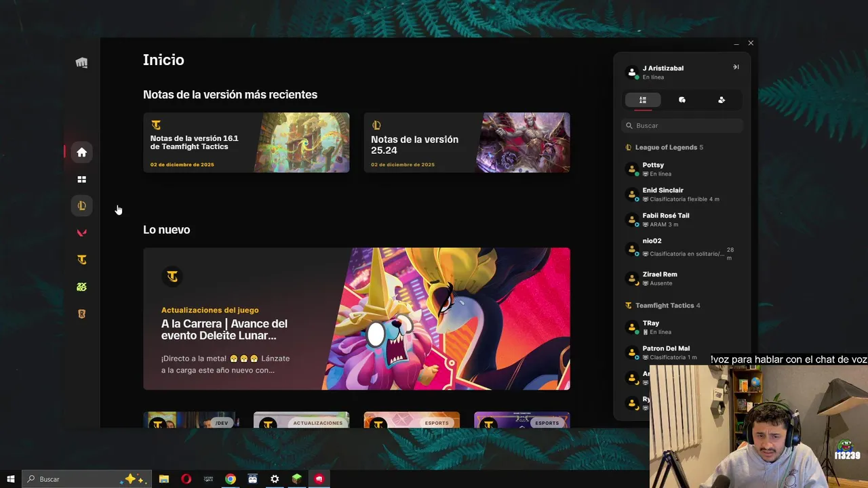Image resolution: width=868 pixels, height=488 pixels.
Task: Open Windows Settings gear from the taskbar
Action: point(275,479)
